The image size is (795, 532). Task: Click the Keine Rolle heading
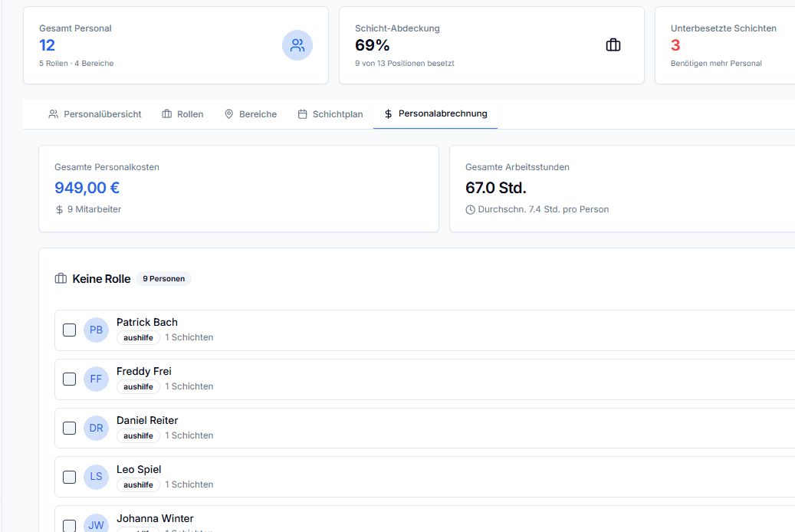pyautogui.click(x=101, y=279)
